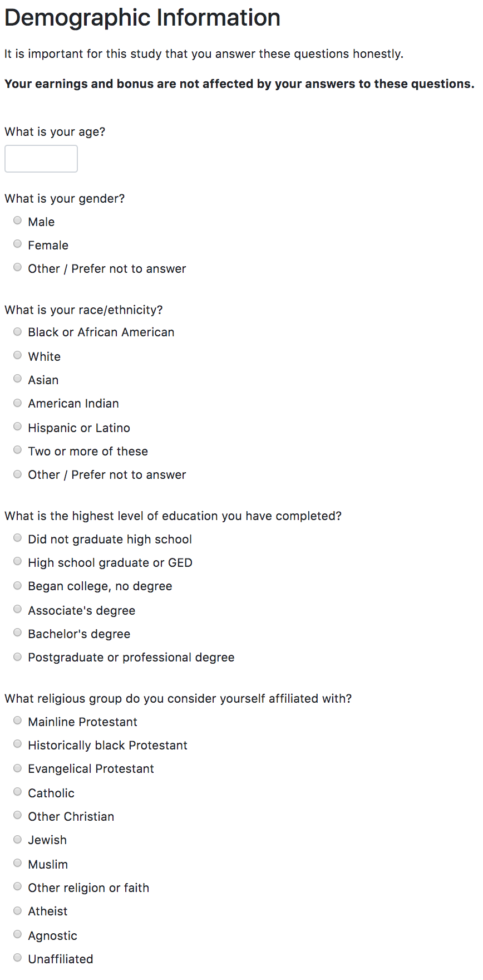
Task: Select Black or African American ethnicity
Action: click(18, 332)
